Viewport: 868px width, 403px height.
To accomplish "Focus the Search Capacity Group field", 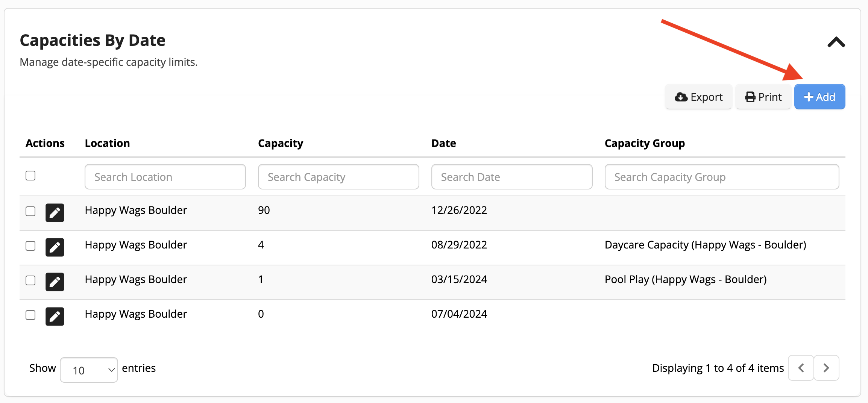I will [x=722, y=177].
